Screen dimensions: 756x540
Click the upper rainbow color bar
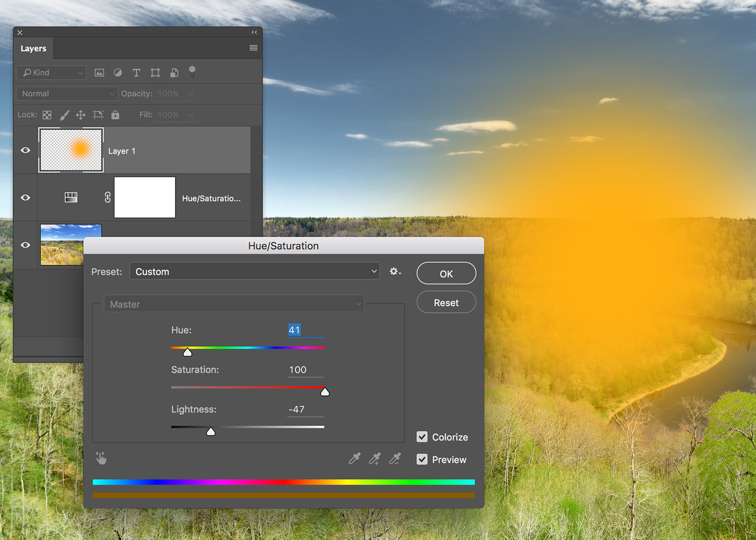[284, 482]
